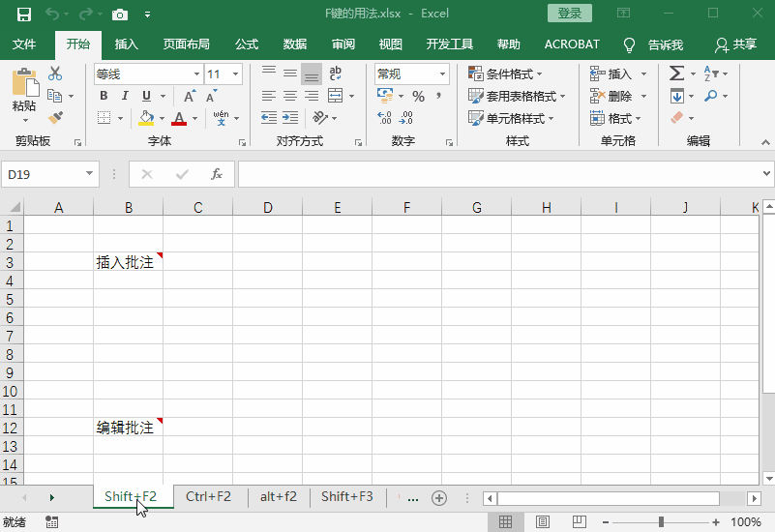Switch to the 插入 ribbon tab

tap(127, 44)
